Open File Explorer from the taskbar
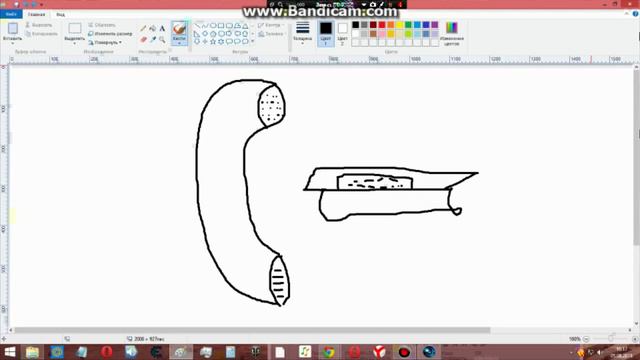Screen dimensions: 640x360 coord(32,352)
